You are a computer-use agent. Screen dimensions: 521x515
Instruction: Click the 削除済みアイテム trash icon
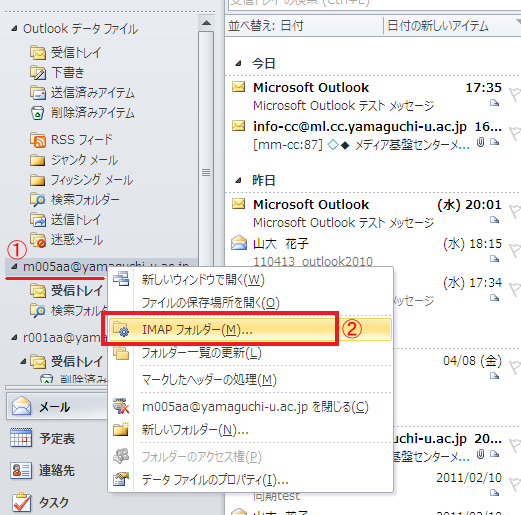[38, 113]
